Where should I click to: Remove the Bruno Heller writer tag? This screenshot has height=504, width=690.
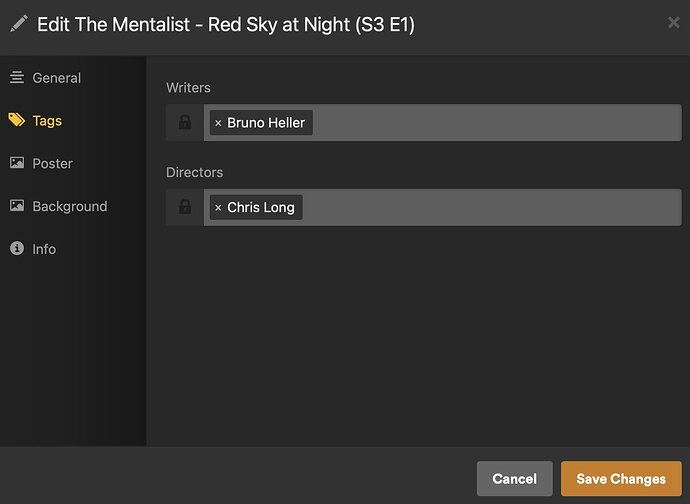click(x=218, y=123)
